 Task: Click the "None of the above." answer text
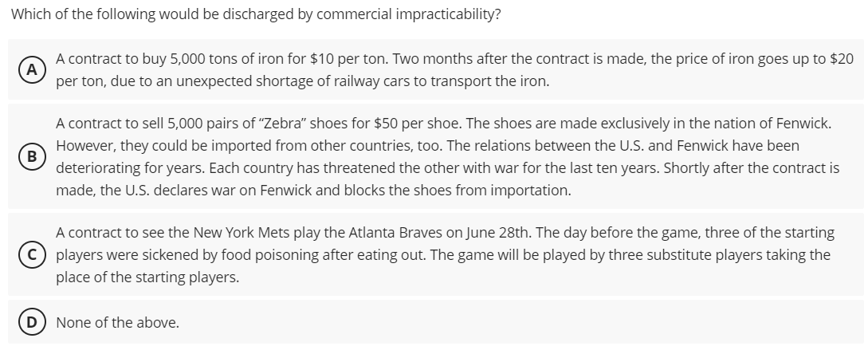pos(117,323)
